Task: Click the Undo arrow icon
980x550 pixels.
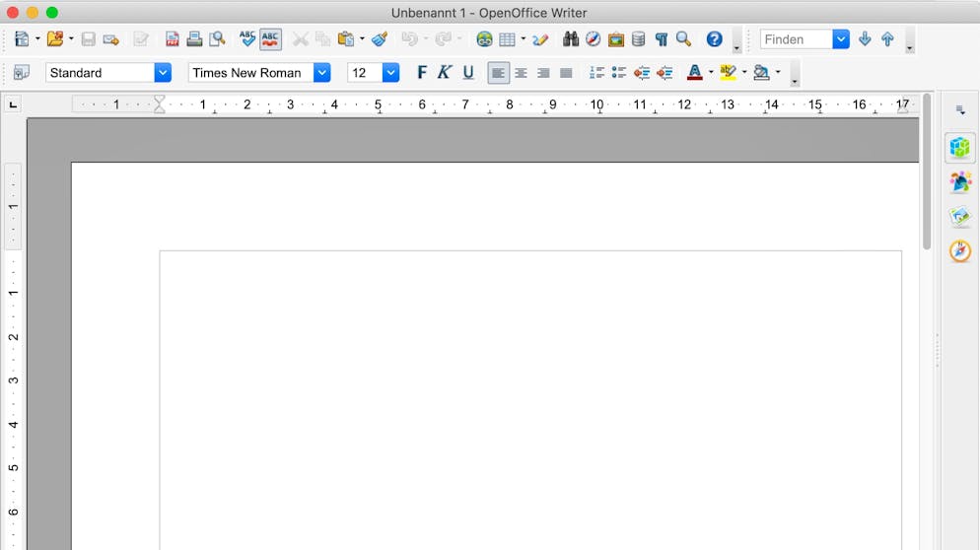Action: click(x=409, y=39)
